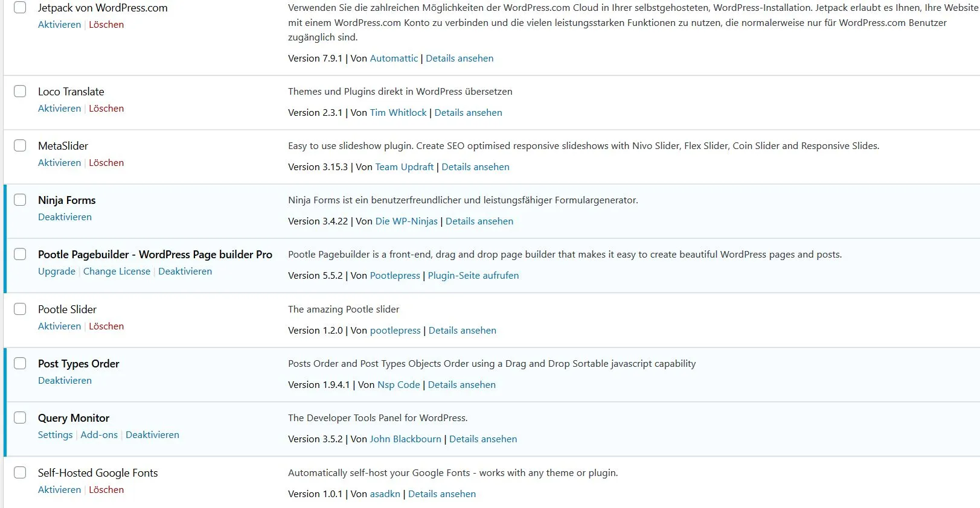The image size is (980, 508).
Task: Click the Self-Hosted Google Fonts title
Action: 98,473
